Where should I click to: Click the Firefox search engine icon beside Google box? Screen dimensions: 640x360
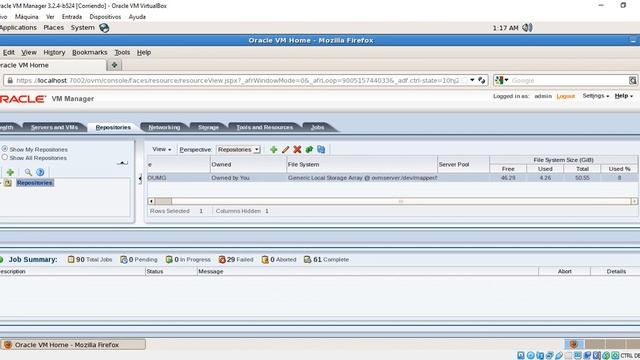(x=499, y=80)
